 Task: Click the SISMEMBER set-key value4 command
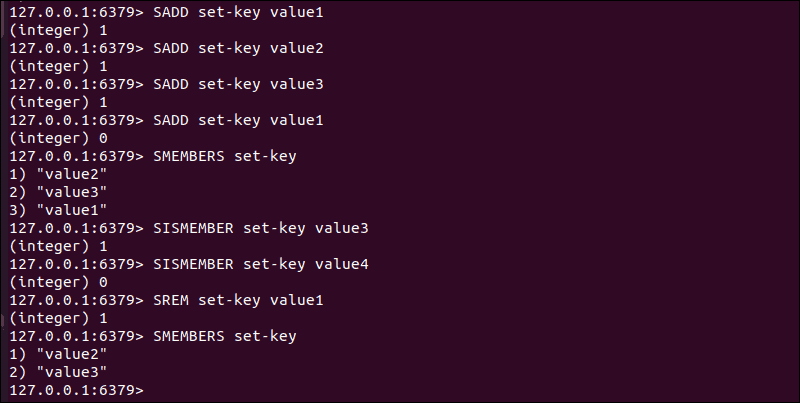point(261,264)
